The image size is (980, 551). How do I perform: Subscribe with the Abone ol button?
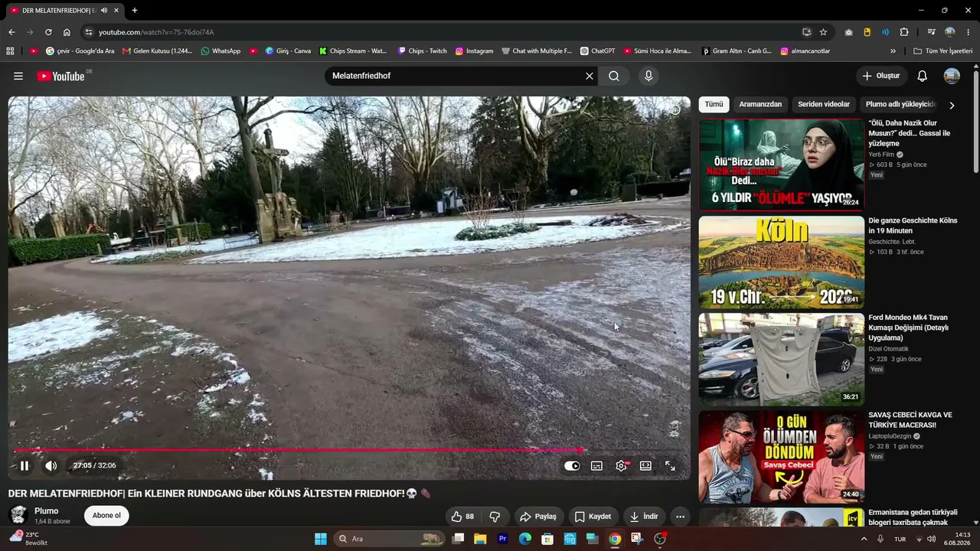(106, 515)
